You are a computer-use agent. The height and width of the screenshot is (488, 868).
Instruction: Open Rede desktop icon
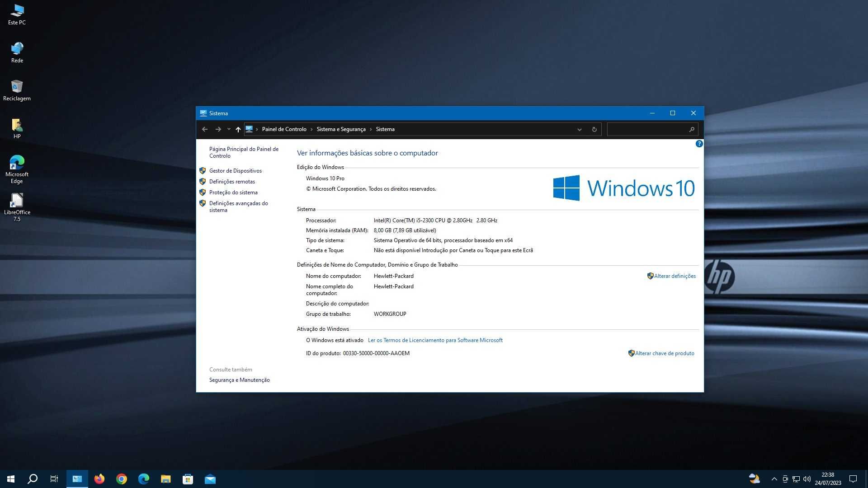pos(17,52)
